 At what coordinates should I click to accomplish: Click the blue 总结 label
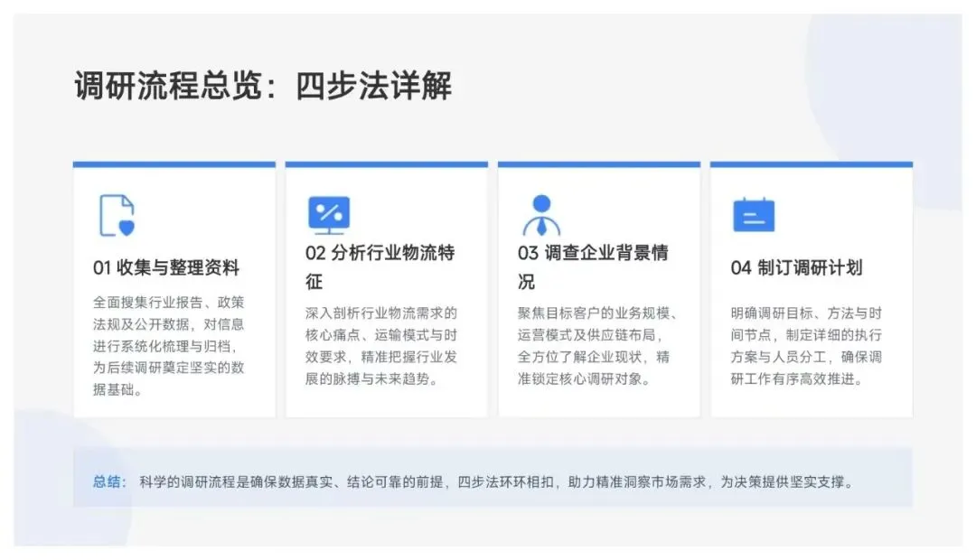point(109,481)
